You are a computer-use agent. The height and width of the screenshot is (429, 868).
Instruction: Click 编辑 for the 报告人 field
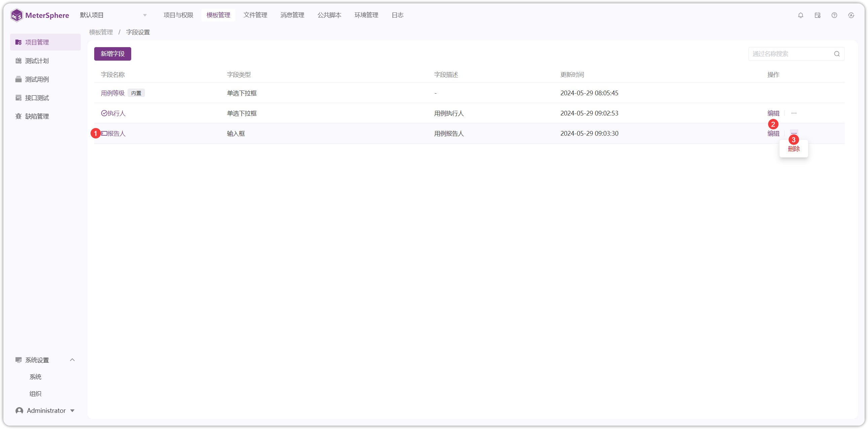tap(773, 134)
